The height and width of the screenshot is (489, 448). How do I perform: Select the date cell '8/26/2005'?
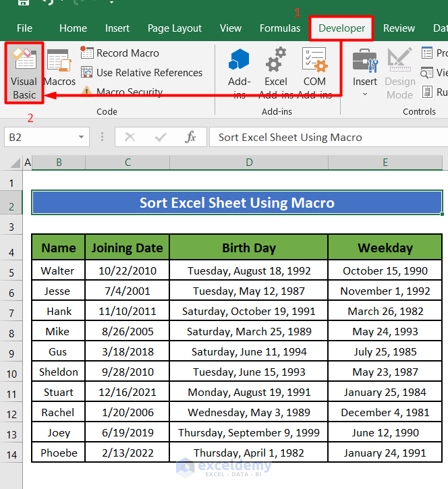[128, 331]
